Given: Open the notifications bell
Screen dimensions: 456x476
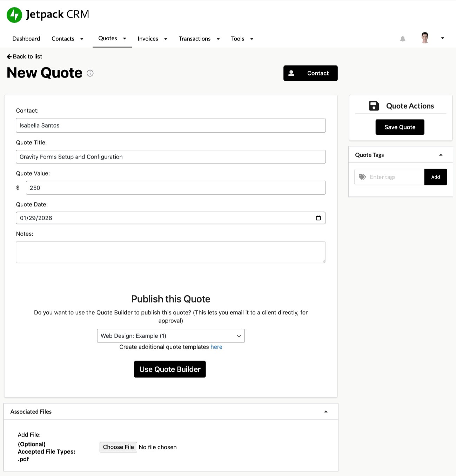Looking at the screenshot, I should 403,39.
